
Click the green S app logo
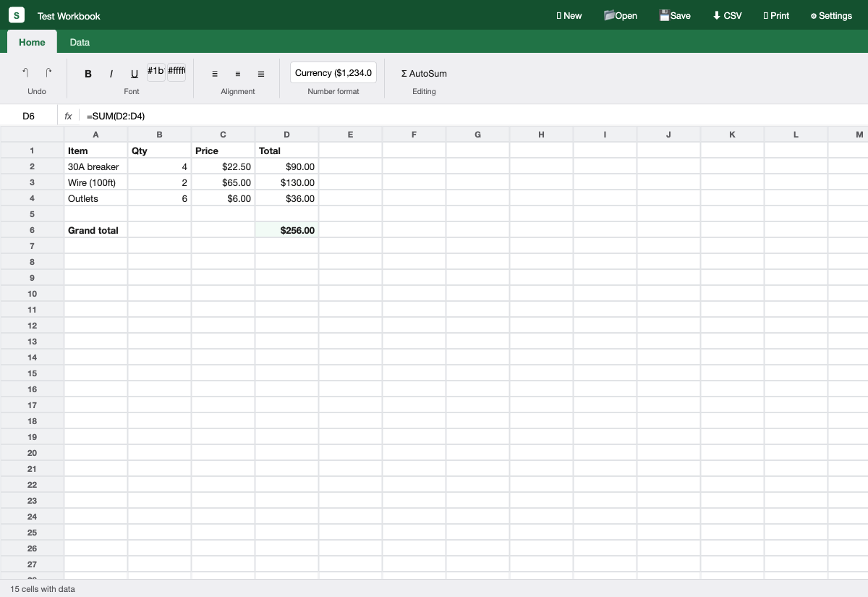point(17,15)
